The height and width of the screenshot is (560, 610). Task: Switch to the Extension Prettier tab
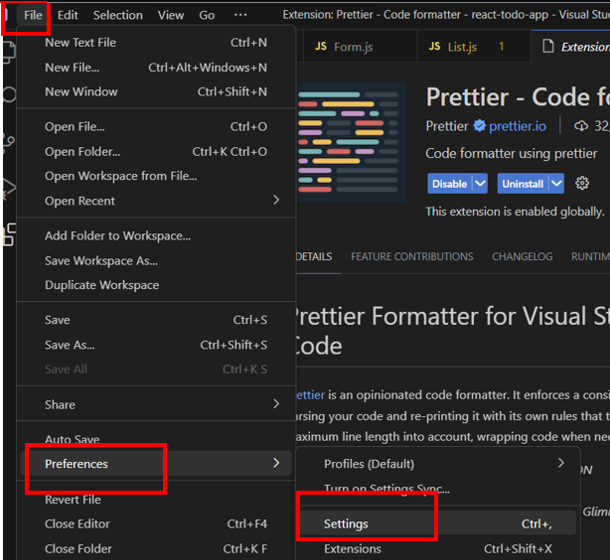tap(571, 47)
